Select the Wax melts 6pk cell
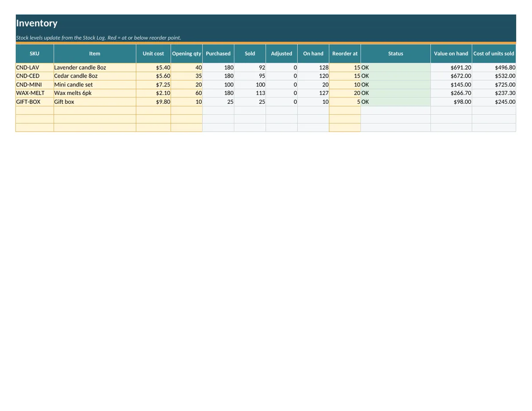The height and width of the screenshot is (411, 532). [x=95, y=93]
